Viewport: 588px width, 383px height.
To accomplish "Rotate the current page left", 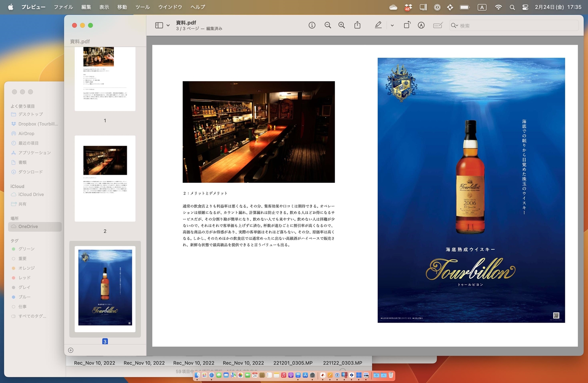I will [407, 25].
